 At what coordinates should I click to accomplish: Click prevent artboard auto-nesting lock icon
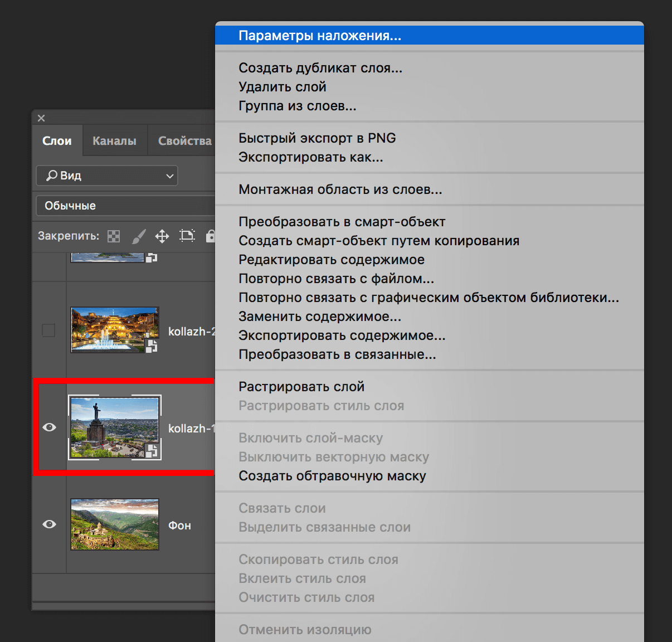point(187,236)
